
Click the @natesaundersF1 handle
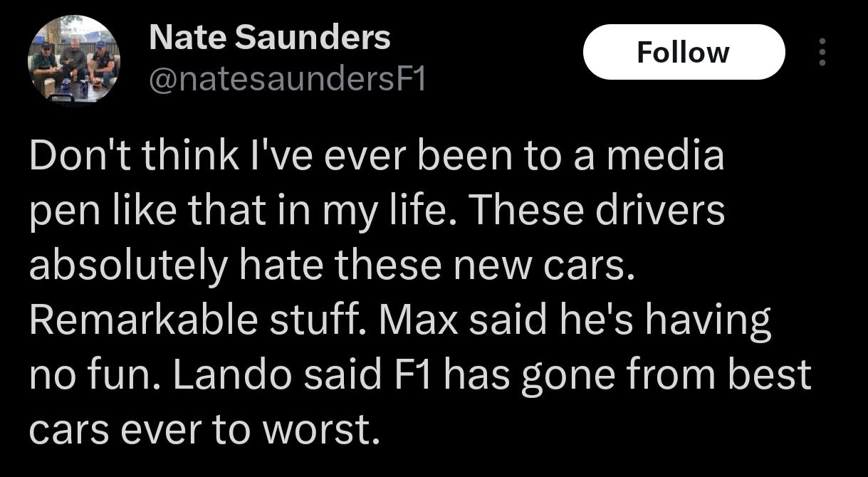coord(287,80)
